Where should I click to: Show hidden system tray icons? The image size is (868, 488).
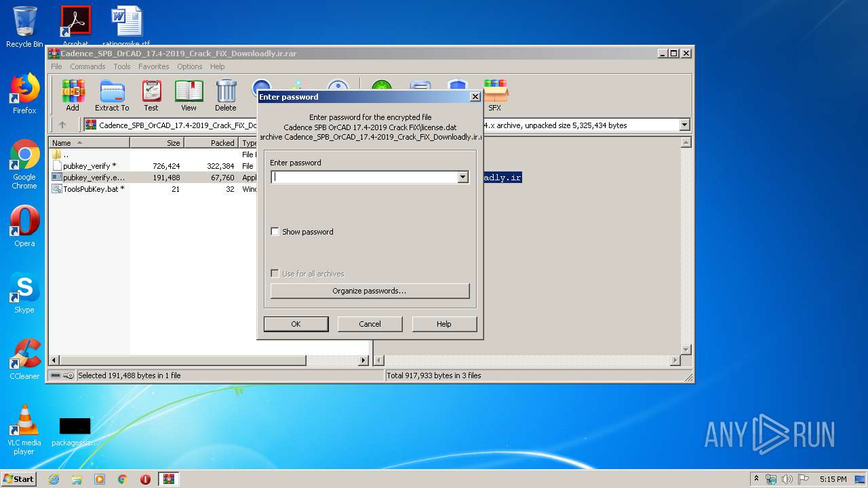756,479
